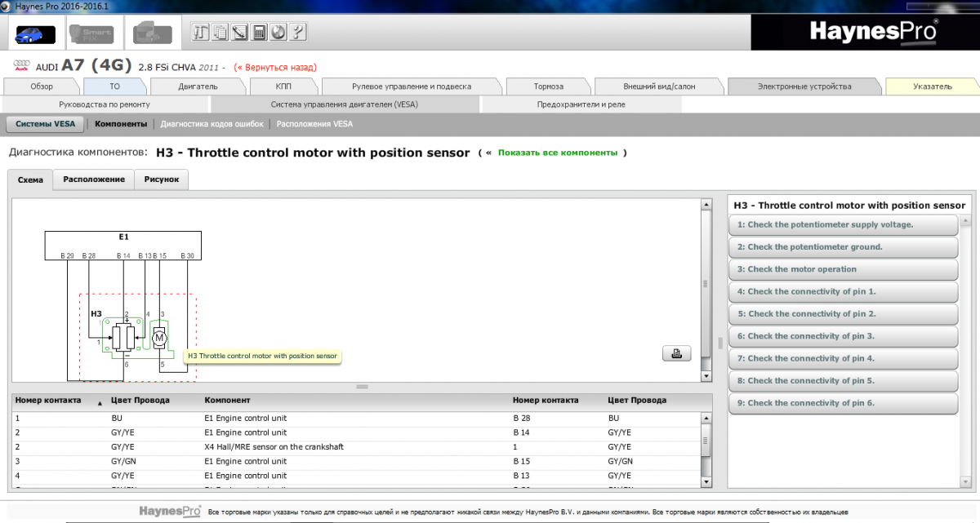This screenshot has width=980, height=523.
Task: Open Рулевое управление и подвеска tab
Action: click(x=412, y=86)
